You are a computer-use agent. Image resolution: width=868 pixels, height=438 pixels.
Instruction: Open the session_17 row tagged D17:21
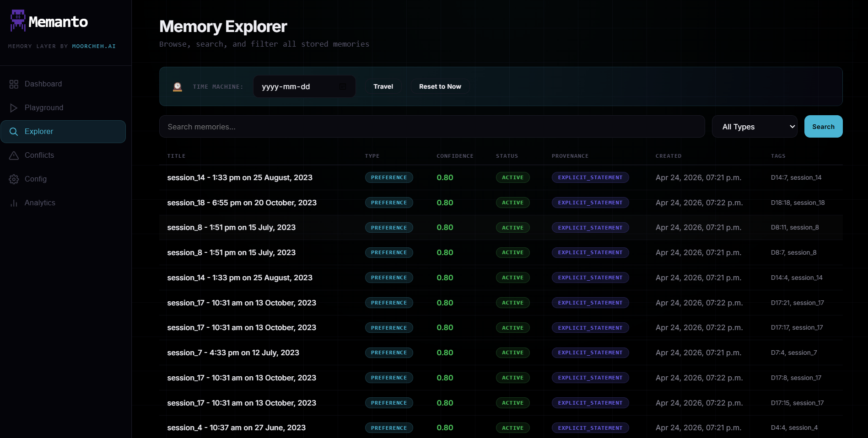click(501, 303)
